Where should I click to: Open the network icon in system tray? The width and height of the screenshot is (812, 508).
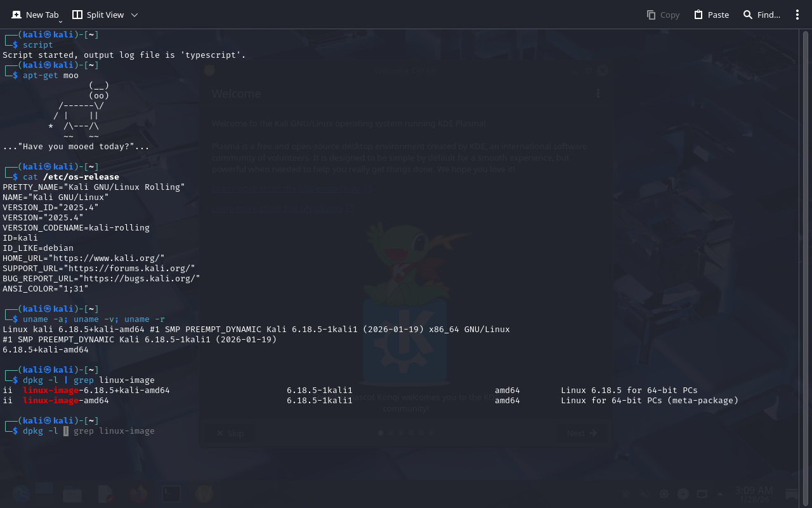(702, 494)
